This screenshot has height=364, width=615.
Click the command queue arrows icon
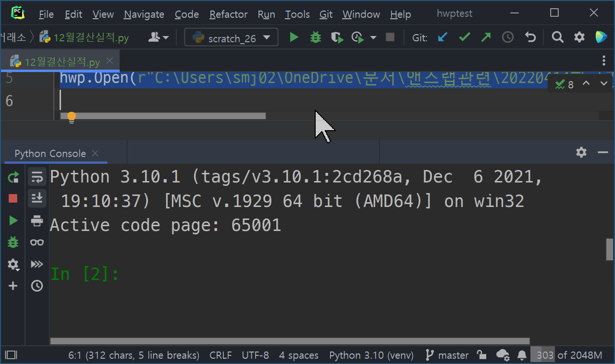pos(37,264)
